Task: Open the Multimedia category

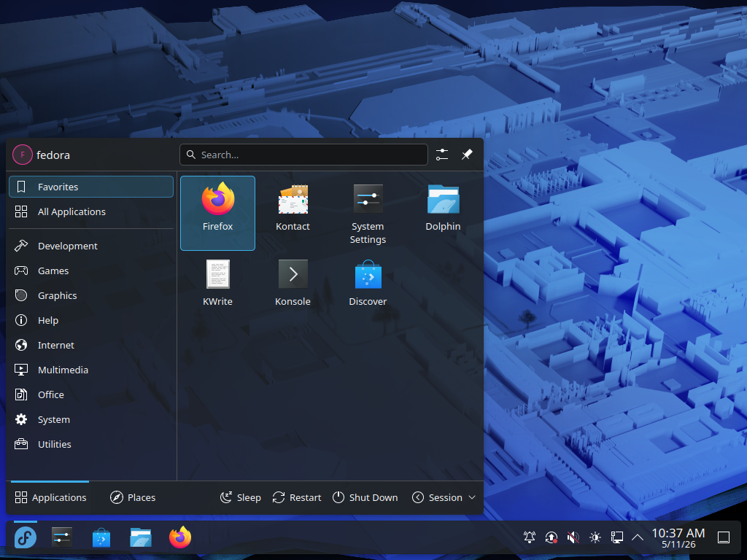Action: tap(91, 370)
